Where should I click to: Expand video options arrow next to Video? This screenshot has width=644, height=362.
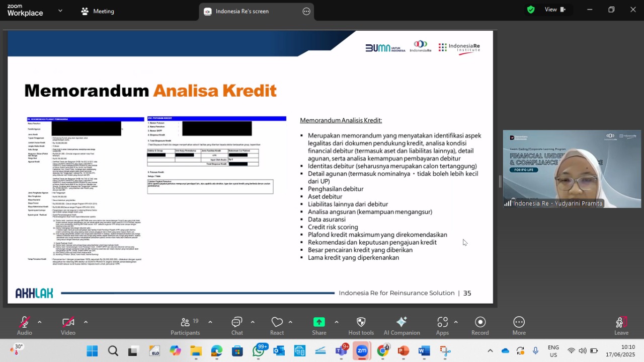pos(86,322)
